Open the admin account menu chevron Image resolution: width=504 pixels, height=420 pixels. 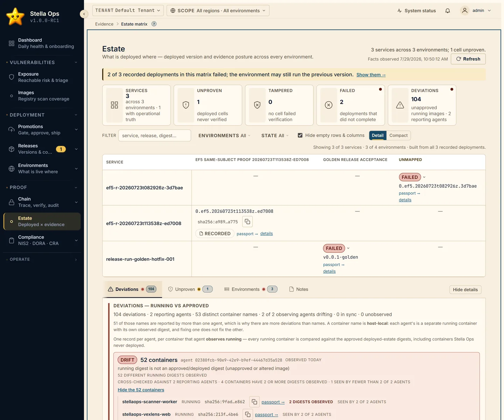pos(489,10)
